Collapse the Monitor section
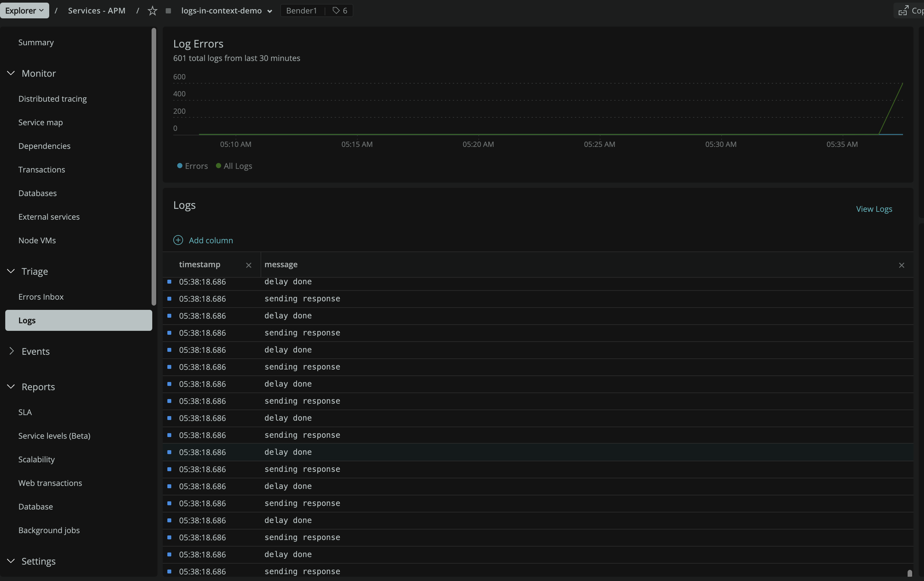The width and height of the screenshot is (924, 581). pyautogui.click(x=11, y=73)
